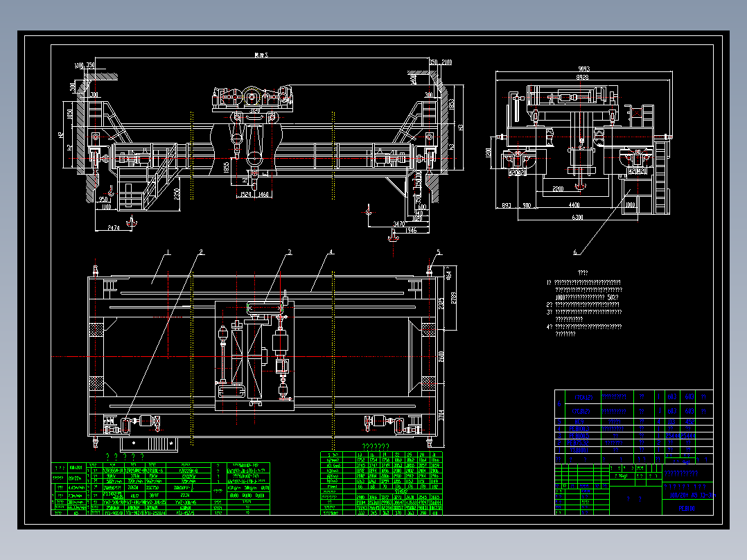Select the 3120 trolley gauge dimension
The image size is (747, 560).
click(255, 111)
